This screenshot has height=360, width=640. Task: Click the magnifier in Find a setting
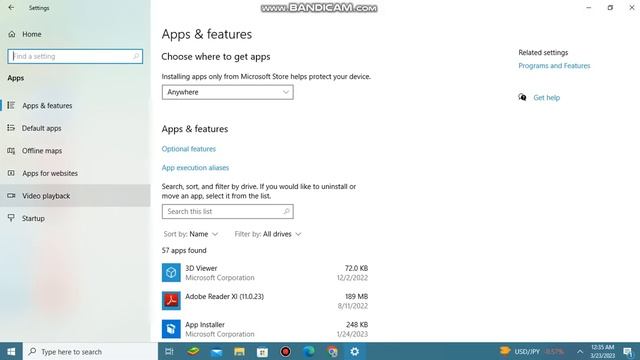click(x=136, y=56)
